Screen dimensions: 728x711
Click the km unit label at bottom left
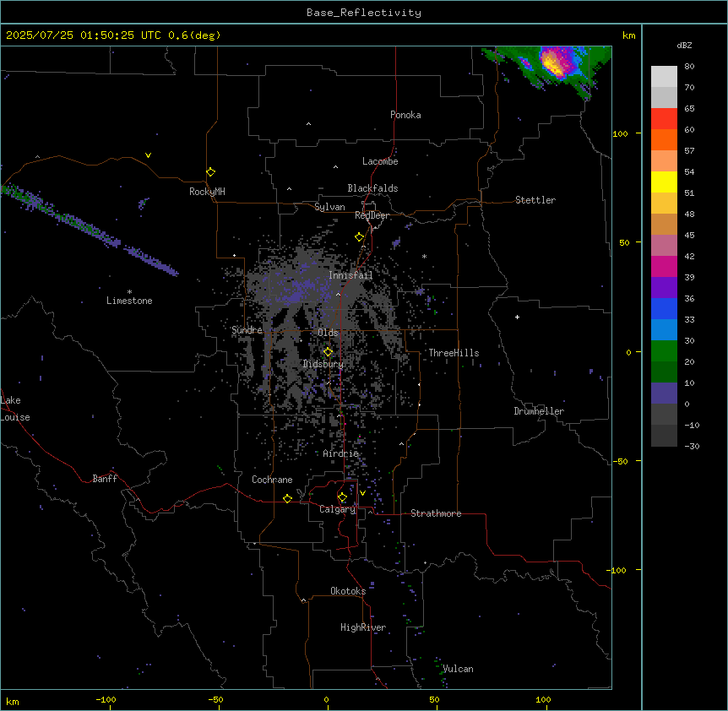13,701
